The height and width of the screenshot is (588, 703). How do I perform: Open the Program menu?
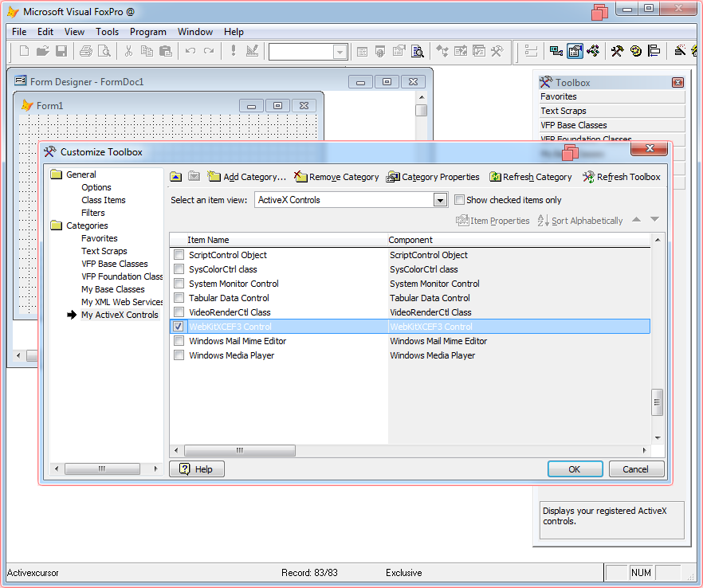(148, 32)
